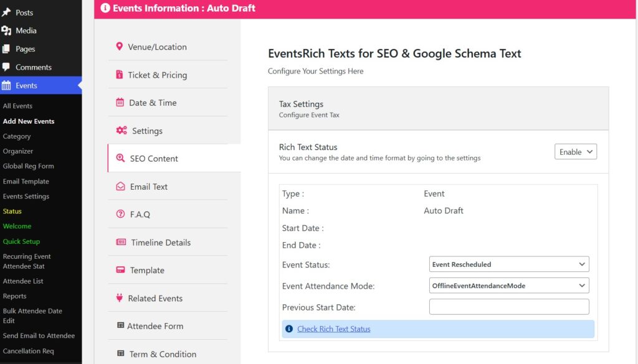The width and height of the screenshot is (638, 364).
Task: Click the Media icon in sidebar
Action: coord(6,30)
